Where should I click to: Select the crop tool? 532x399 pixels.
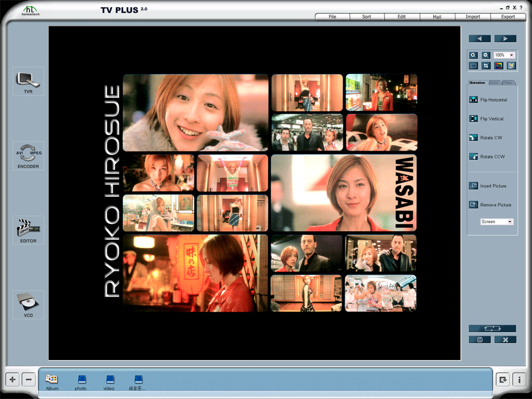tap(486, 65)
